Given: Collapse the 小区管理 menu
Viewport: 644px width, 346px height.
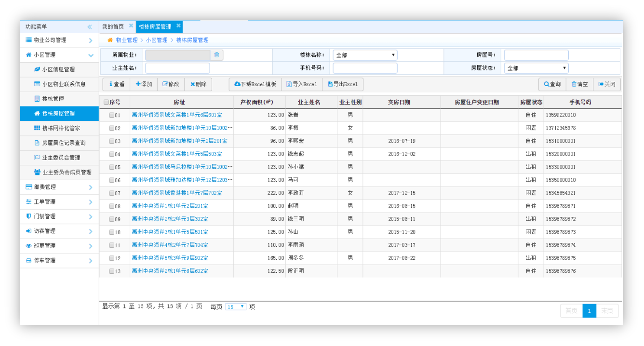Looking at the screenshot, I should point(59,55).
